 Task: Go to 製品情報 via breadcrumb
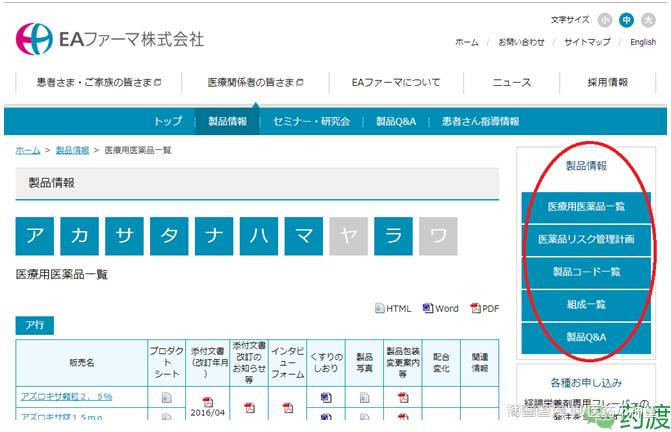point(72,150)
